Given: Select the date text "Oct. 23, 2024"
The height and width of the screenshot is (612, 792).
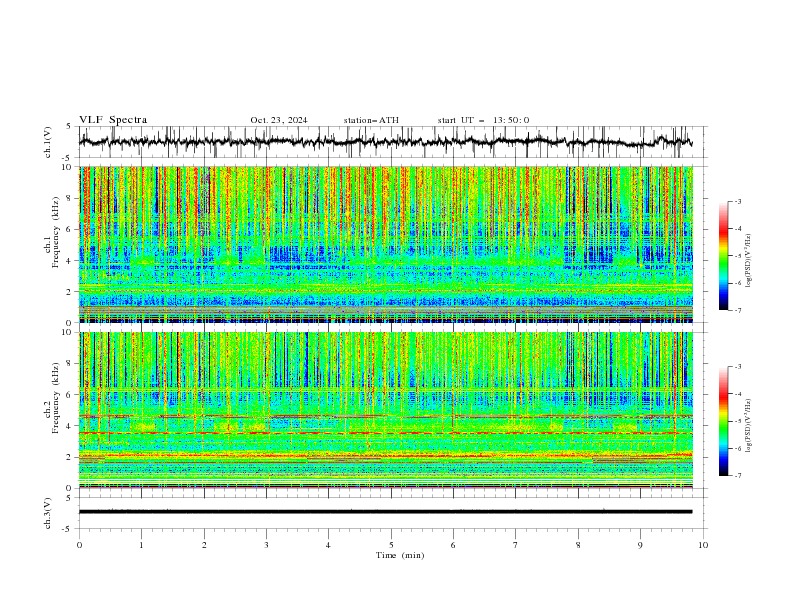Looking at the screenshot, I should [x=279, y=120].
